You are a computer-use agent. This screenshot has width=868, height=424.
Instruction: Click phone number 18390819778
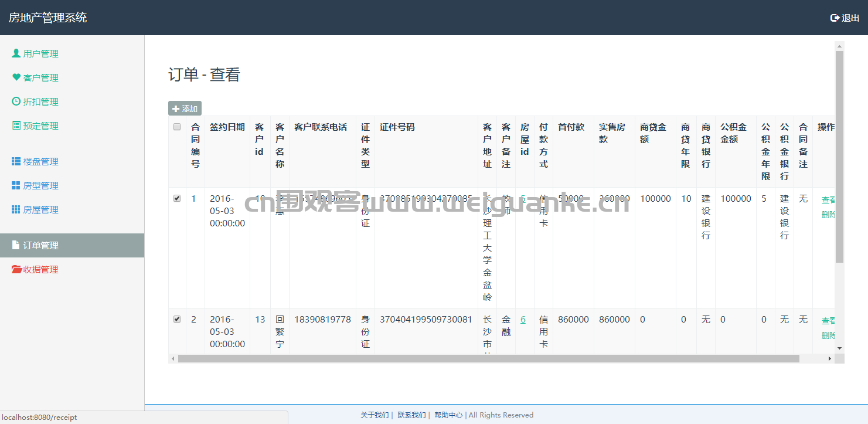tap(322, 320)
